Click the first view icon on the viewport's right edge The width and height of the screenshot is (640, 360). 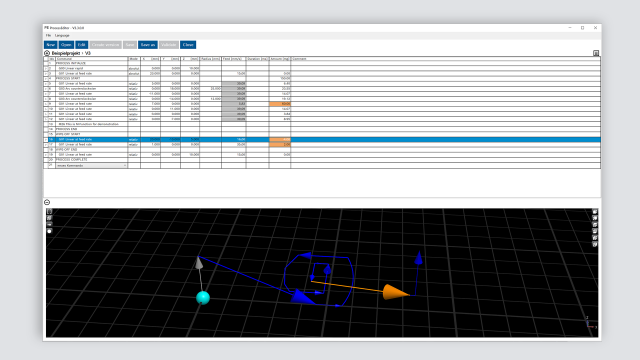point(595,212)
